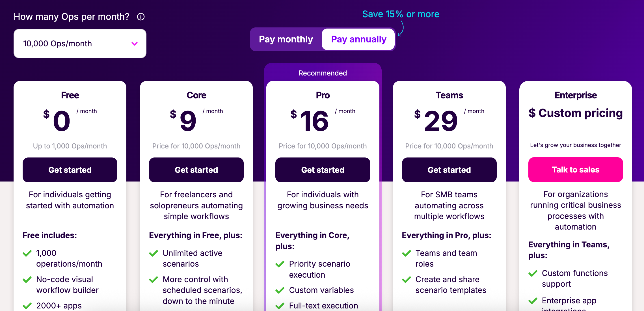
Task: Get started with the Teams plan
Action: point(449,170)
